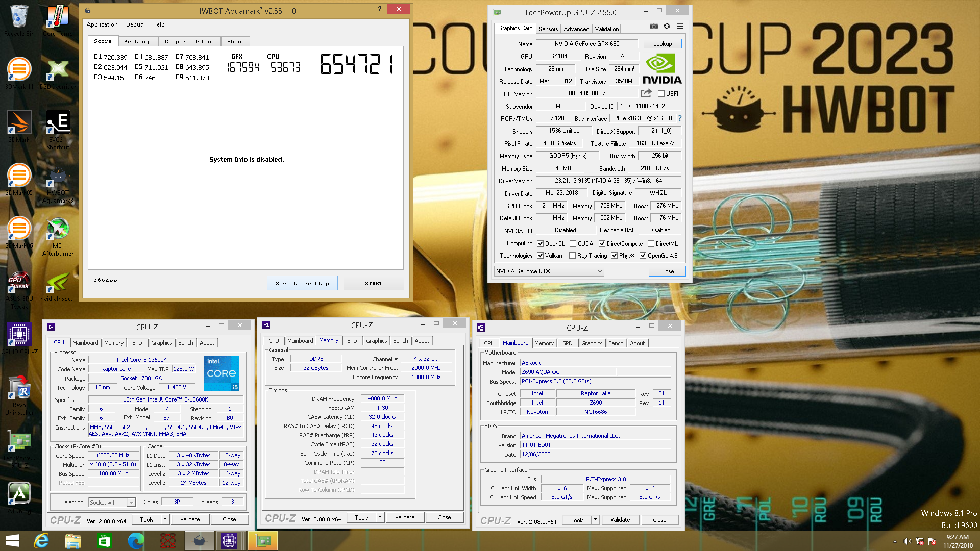This screenshot has height=551, width=980.
Task: Open Revo Uninstaller desktop shortcut
Action: (19, 395)
